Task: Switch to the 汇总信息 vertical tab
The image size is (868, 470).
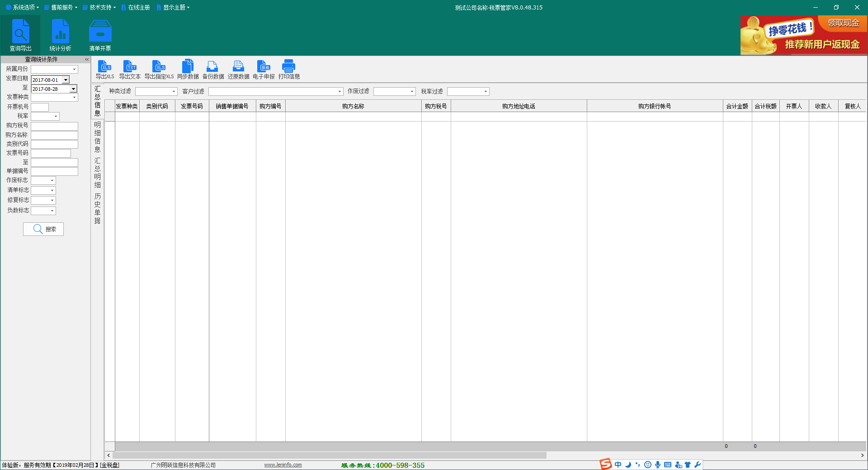Action: [x=97, y=101]
